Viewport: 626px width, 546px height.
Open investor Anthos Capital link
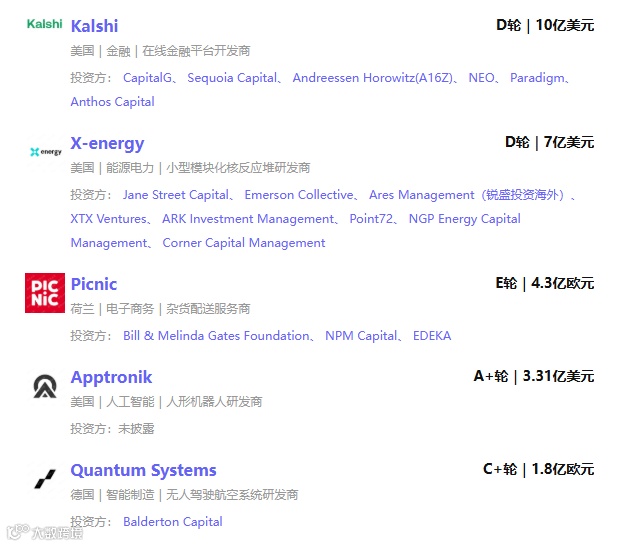click(x=113, y=102)
